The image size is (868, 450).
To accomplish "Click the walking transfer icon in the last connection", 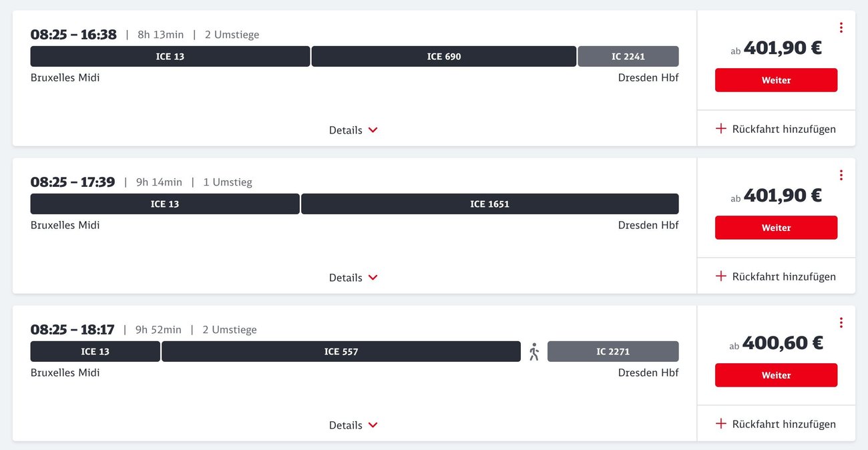I will pos(533,351).
